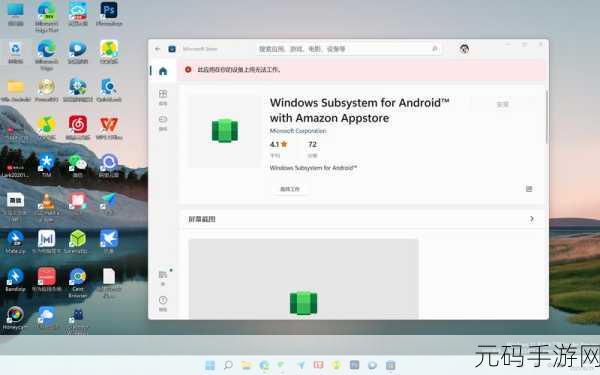Screen dimensions: 600x375
Task: Open Help at bottom of Store sidebar
Action: 163,303
